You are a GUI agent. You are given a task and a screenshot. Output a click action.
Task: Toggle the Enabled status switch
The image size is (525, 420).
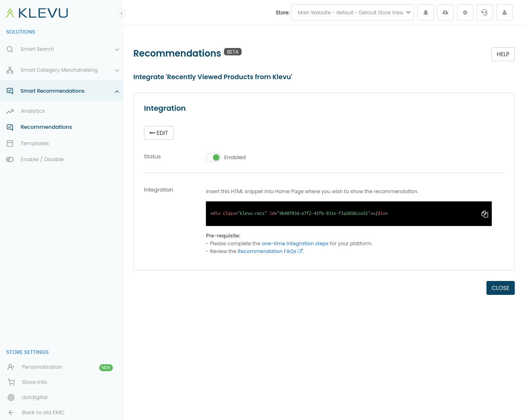pos(213,157)
